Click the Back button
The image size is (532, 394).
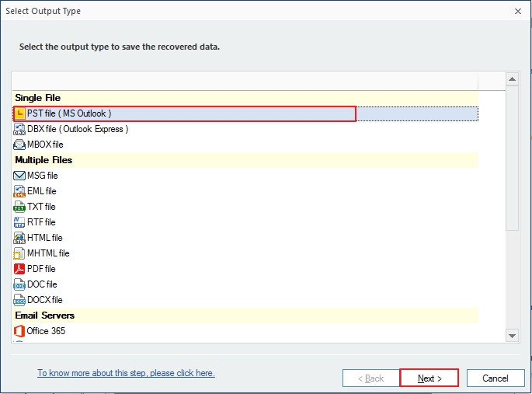pyautogui.click(x=370, y=378)
